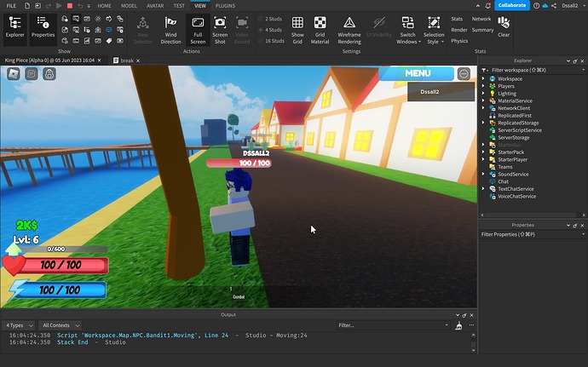Switch to the TEST ribbon tab
The height and width of the screenshot is (367, 588).
coord(179,6)
